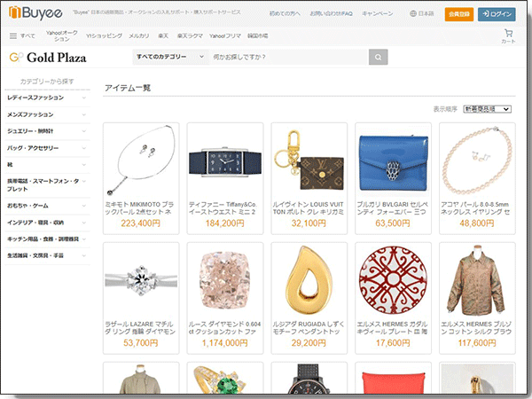Screen dimensions: 532x399
Task: Expand the レディースファッション category
Action: coord(47,98)
